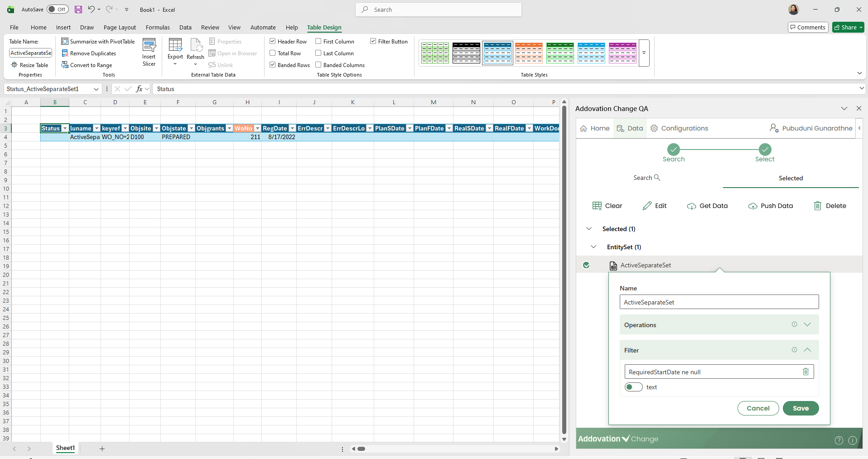Enable the Total Row checkbox
Screen dimensions: 868x459
click(273, 53)
